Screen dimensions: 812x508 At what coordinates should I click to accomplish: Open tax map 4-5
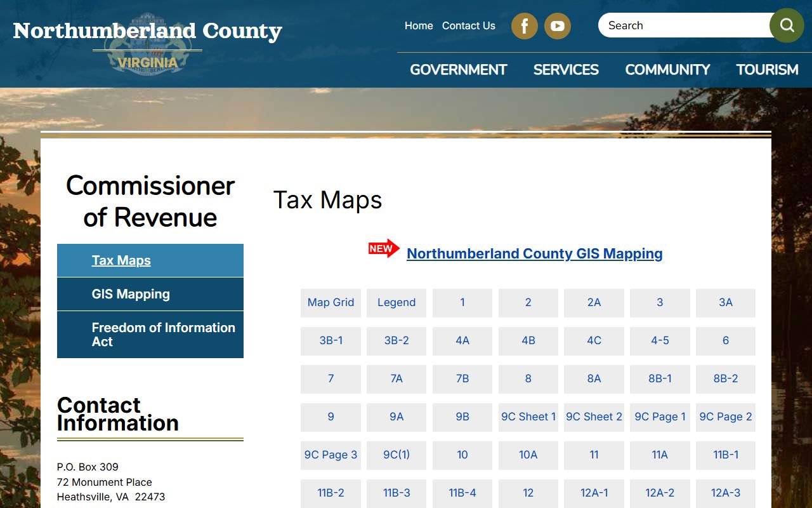click(660, 341)
